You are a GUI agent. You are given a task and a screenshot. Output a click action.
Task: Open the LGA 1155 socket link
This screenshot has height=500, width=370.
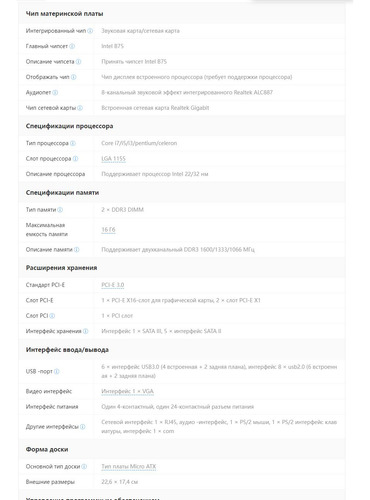click(114, 159)
